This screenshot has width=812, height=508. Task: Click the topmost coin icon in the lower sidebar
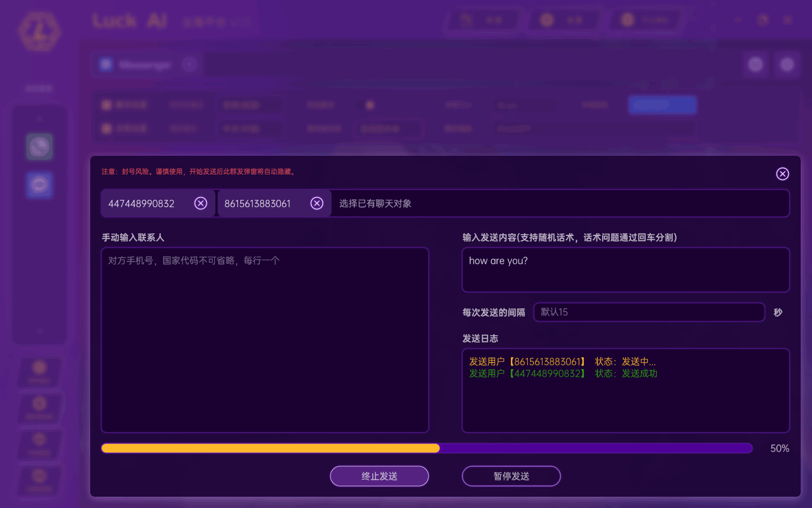pos(39,368)
